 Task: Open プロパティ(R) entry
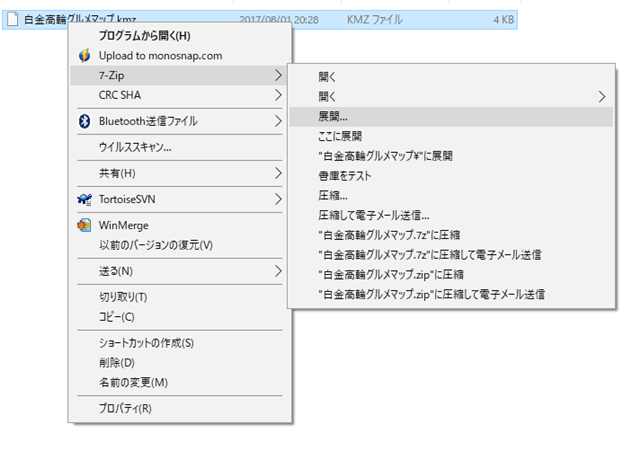[x=180, y=408]
